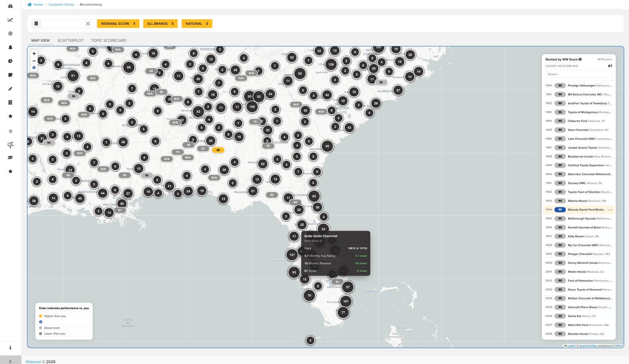
Task: Click the top location search input field
Action: [62, 24]
